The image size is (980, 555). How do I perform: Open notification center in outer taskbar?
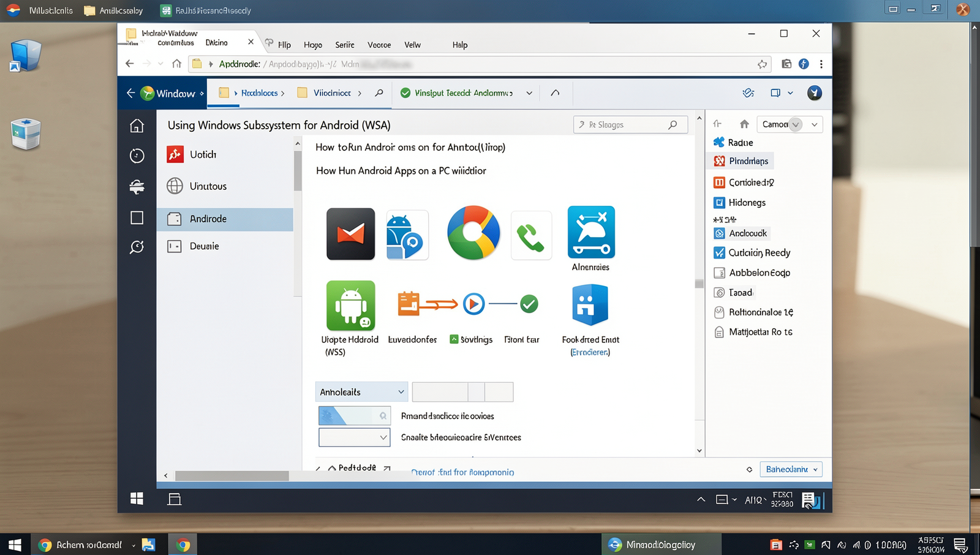click(960, 544)
